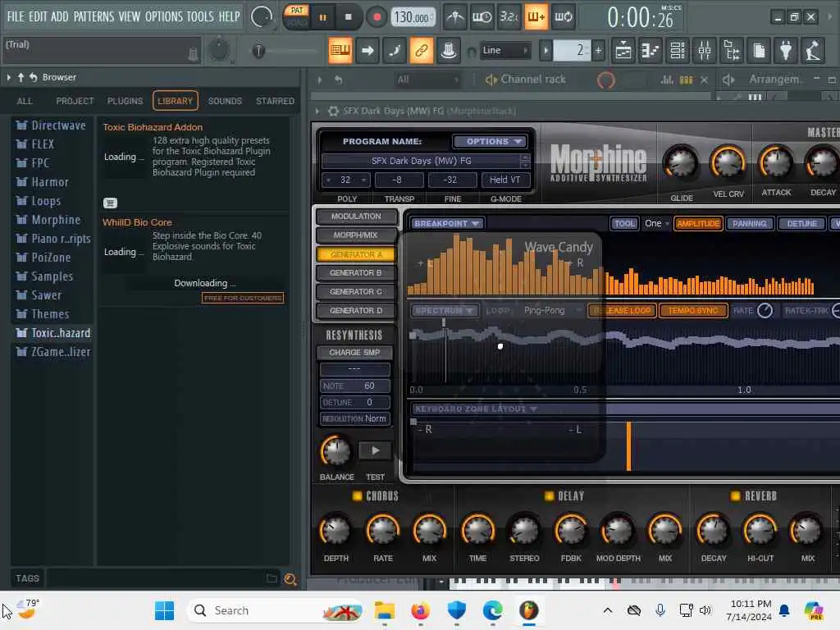Toggle the CHORUS effect LED
Viewport: 840px width, 630px height.
pos(358,496)
